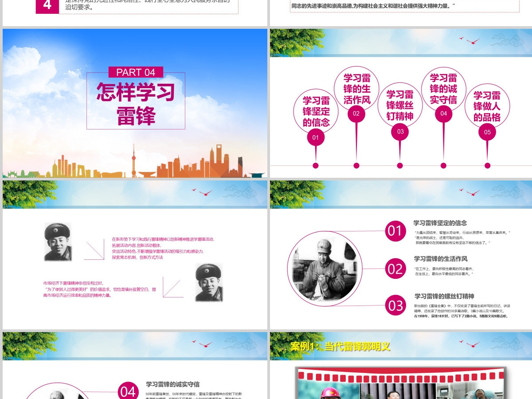Select the heading 学习雷锋的诚实守信 beside 04
The image size is (532, 399).
pos(173,384)
